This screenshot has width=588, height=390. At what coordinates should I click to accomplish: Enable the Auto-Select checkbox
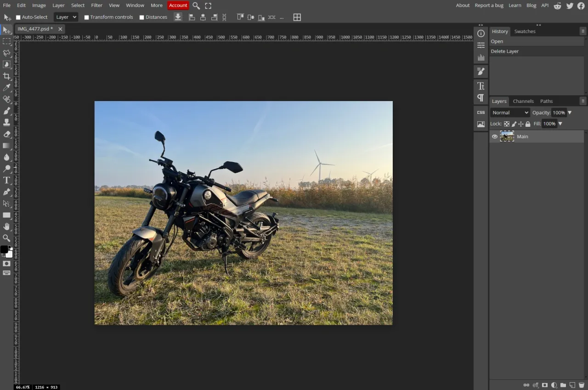coord(17,17)
